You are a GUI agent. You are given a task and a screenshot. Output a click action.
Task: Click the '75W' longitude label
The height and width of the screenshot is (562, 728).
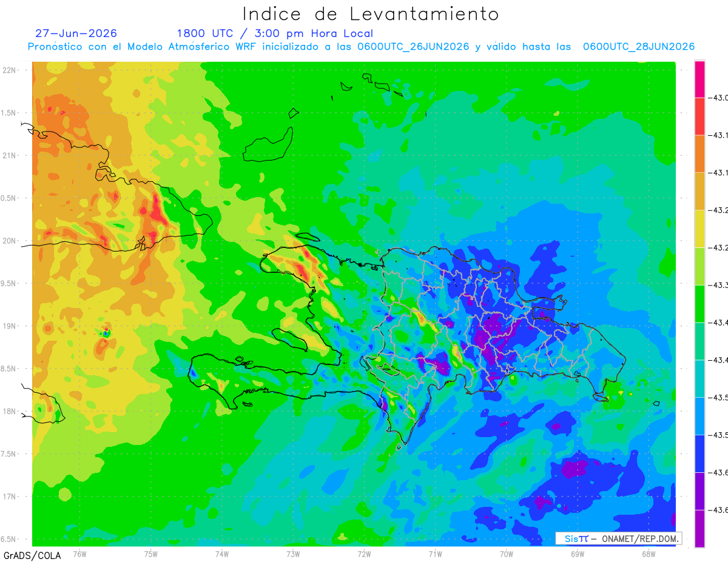(151, 553)
